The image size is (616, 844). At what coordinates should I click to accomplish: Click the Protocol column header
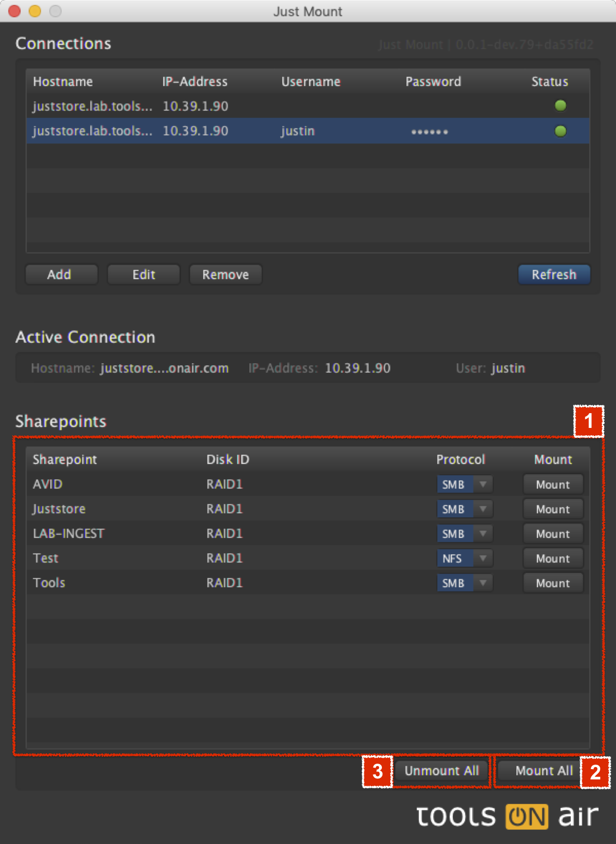[x=461, y=459]
